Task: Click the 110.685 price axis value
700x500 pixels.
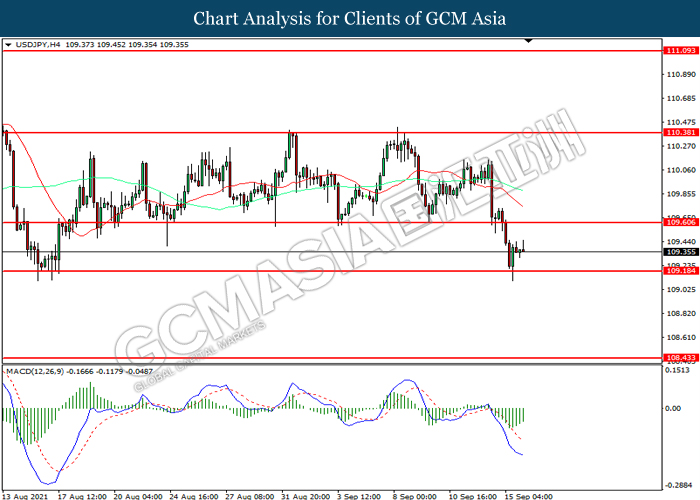Action: coord(681,98)
